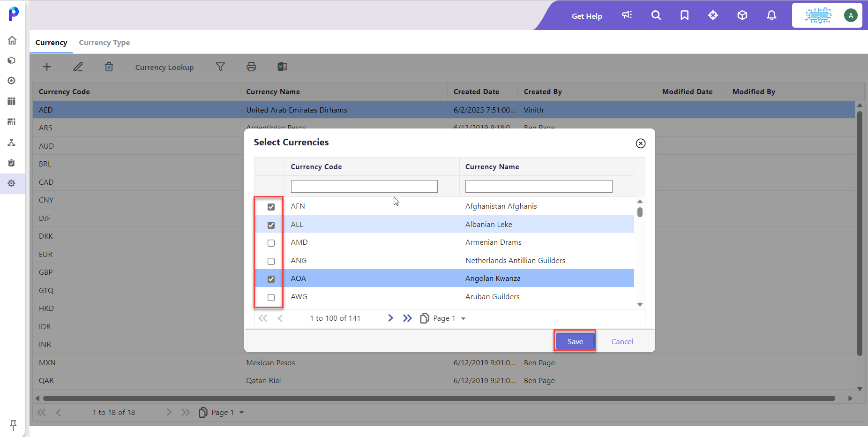This screenshot has height=437, width=868.
Task: Open the circle target icon in sidebar
Action: point(12,81)
